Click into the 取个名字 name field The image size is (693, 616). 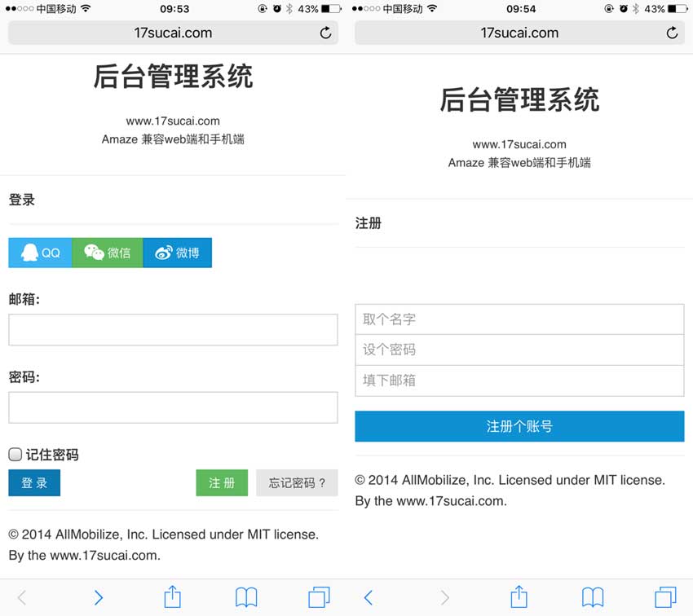pyautogui.click(x=519, y=319)
